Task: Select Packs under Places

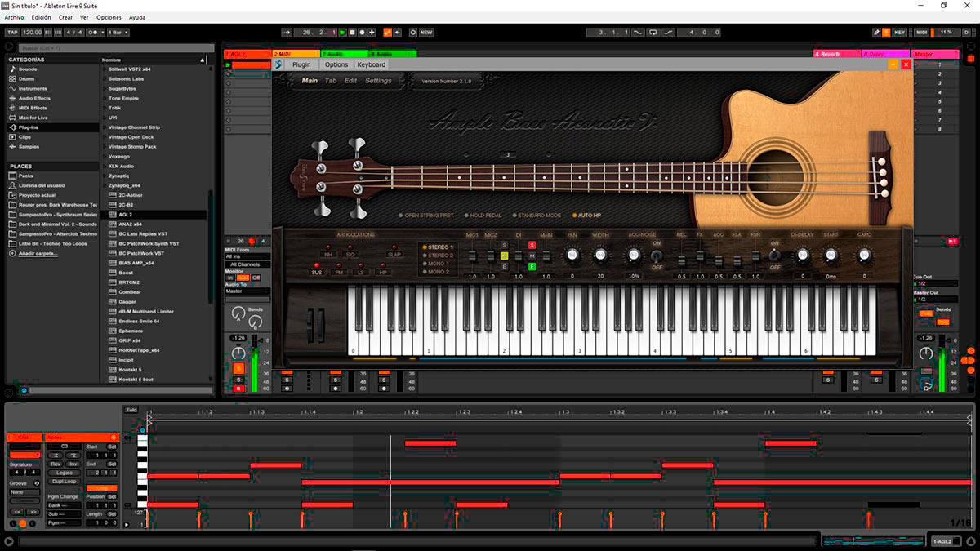Action: pyautogui.click(x=26, y=176)
